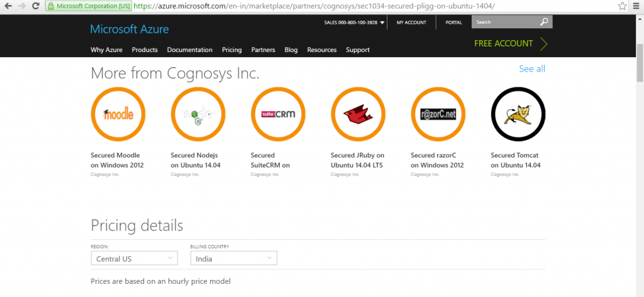
Task: Click the Secured Moodle logo icon
Action: pyautogui.click(x=118, y=114)
